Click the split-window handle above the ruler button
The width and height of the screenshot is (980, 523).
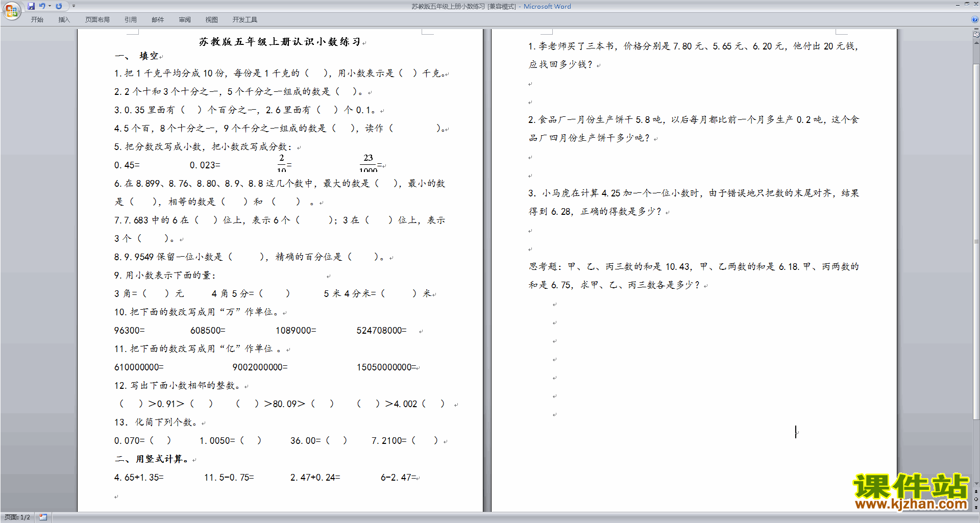976,30
